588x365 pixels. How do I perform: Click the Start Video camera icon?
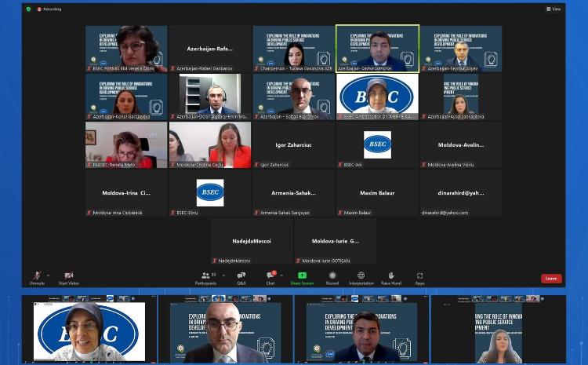tap(69, 276)
